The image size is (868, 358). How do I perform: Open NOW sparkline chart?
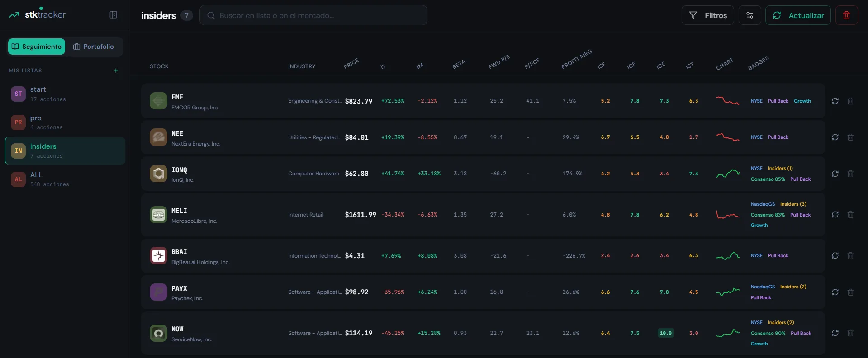728,333
